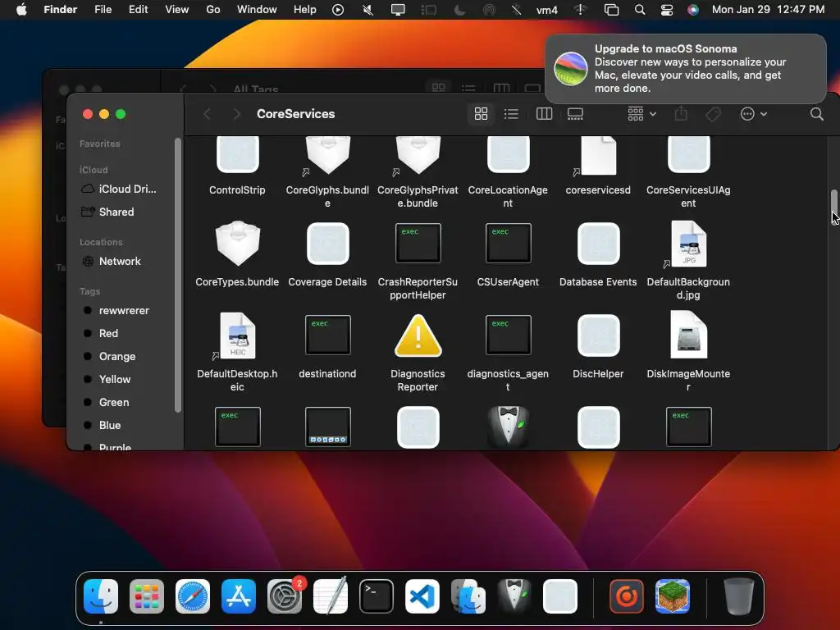Open the Minecraft grass block Dock icon
840x630 pixels.
(673, 596)
